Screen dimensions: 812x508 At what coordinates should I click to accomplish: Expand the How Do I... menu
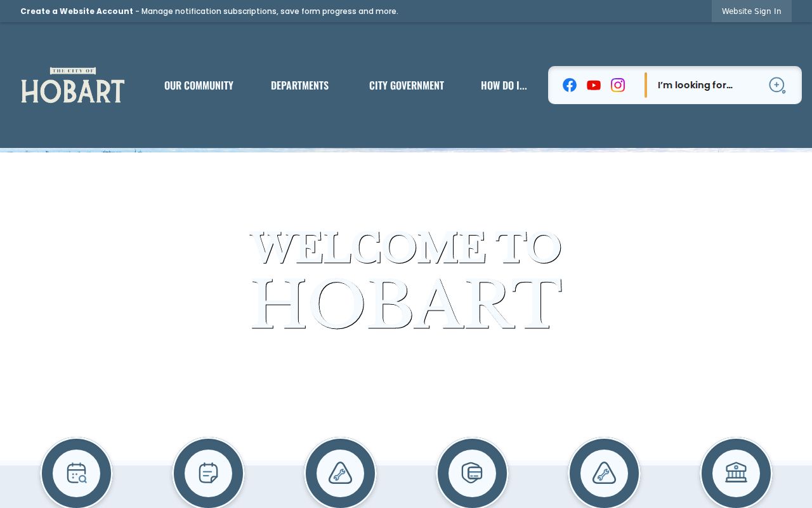tap(504, 85)
